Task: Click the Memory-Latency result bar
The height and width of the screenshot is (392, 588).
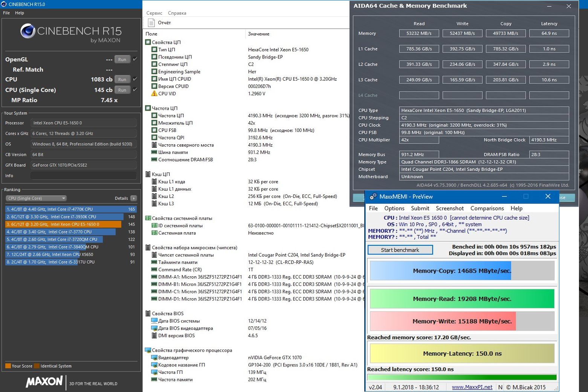Action: 462,354
